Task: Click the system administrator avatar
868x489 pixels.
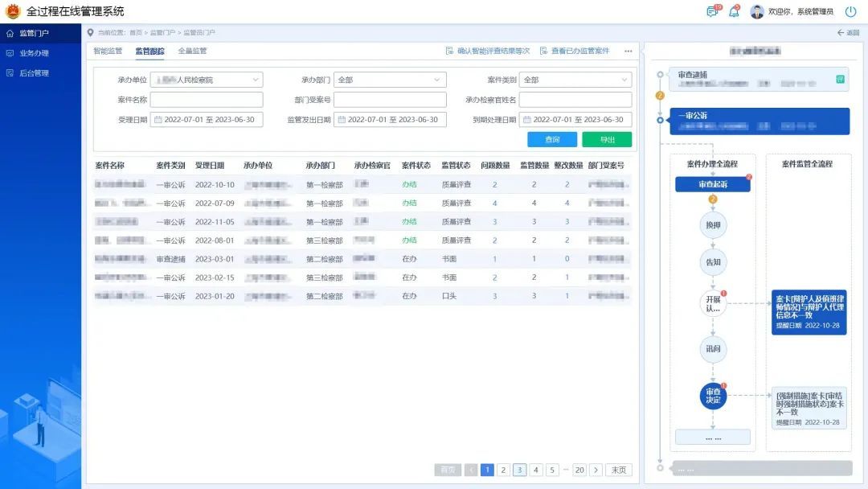Action: click(x=757, y=11)
